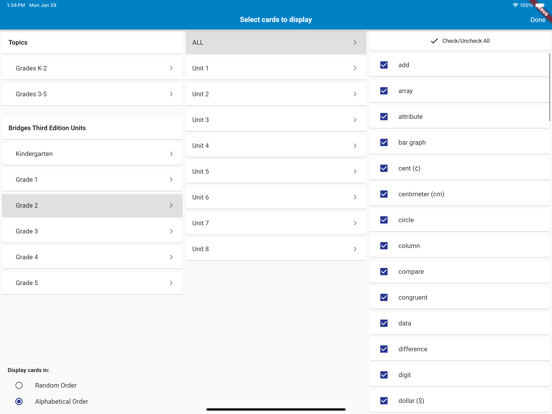The image size is (552, 414).
Task: Uncheck the 'circle' checkbox
Action: point(384,220)
